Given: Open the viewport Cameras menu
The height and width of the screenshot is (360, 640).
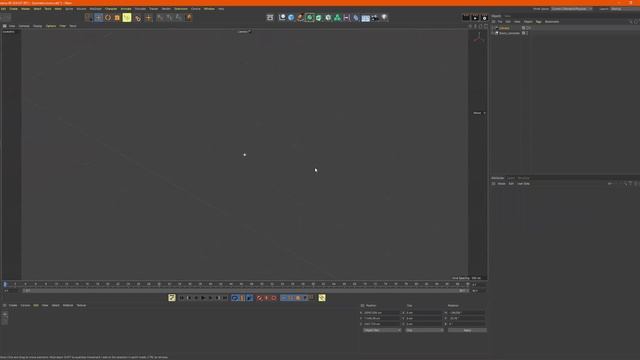Looking at the screenshot, I should coord(24,26).
